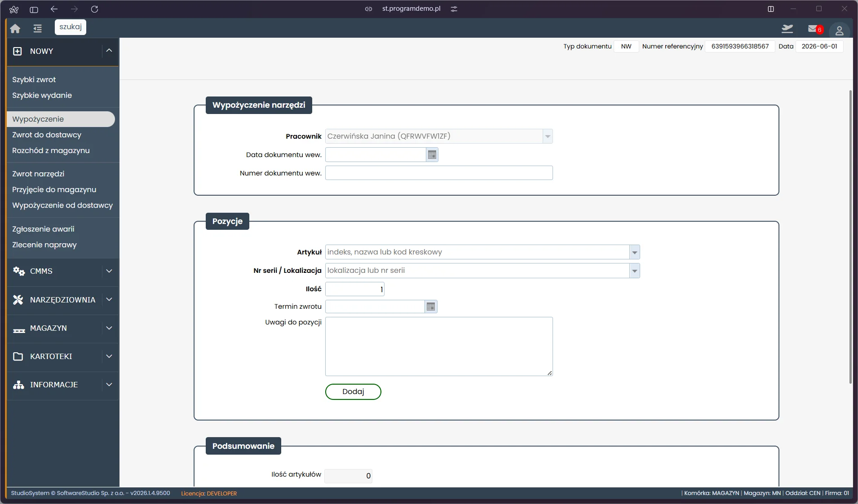Screen dimensions: 858x504
Task: Click Numer referencyjny 6391593966318567 field
Action: click(x=740, y=46)
